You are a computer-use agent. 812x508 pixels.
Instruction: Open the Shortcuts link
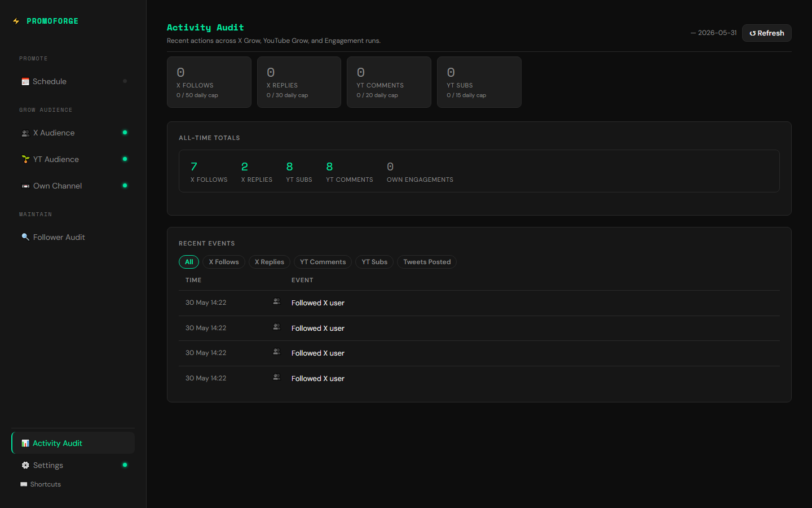[x=41, y=484]
